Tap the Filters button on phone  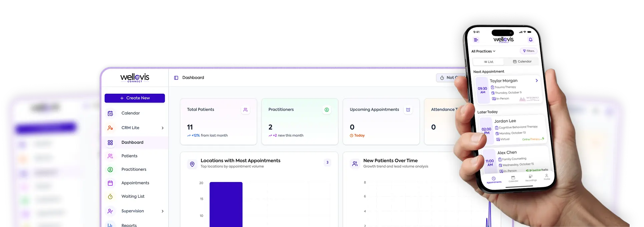528,51
